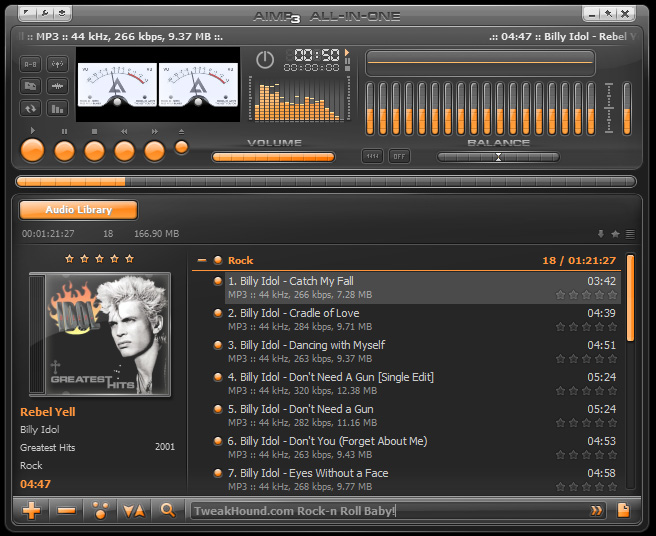The height and width of the screenshot is (536, 656).
Task: Open playlist menu with the lines icon
Action: coord(630,234)
